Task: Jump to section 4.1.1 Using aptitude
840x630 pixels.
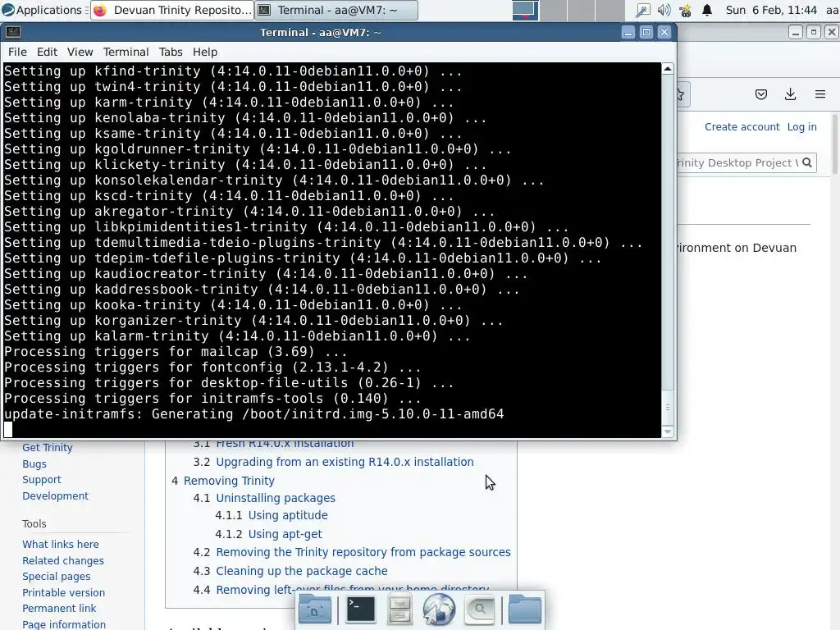Action: 288,515
